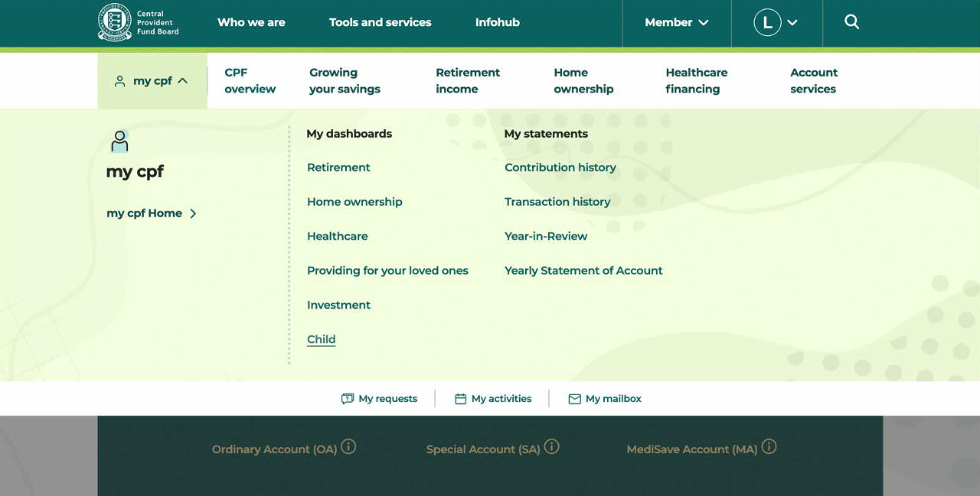This screenshot has width=980, height=496.
Task: Click the My requests chat icon
Action: coord(348,399)
